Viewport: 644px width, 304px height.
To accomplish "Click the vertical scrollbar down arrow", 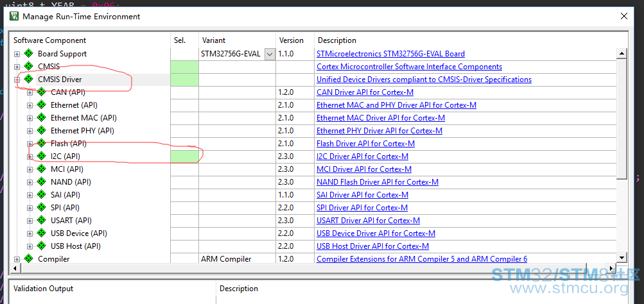I will click(x=622, y=258).
